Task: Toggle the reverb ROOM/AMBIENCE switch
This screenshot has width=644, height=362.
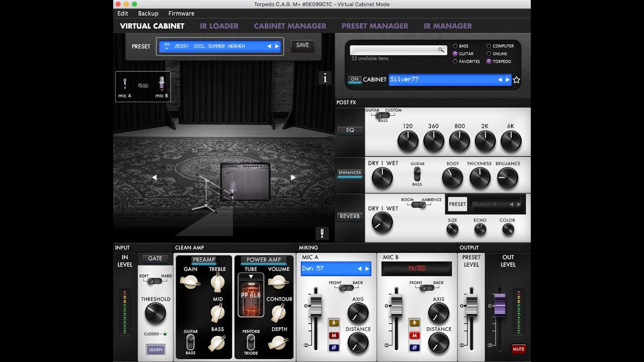Action: pos(418,205)
